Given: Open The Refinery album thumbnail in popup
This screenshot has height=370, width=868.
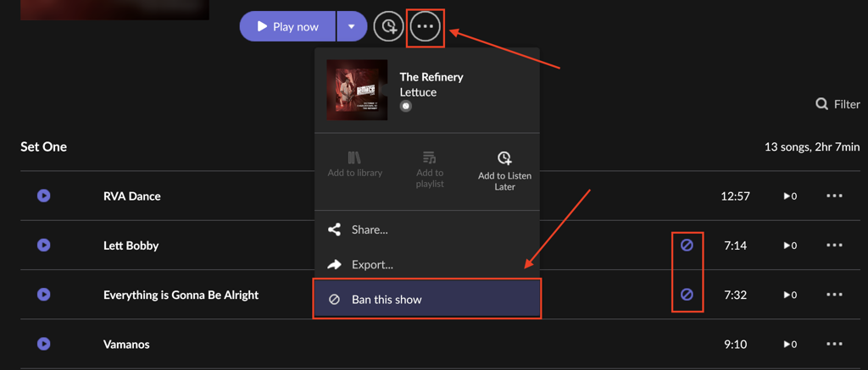Looking at the screenshot, I should pos(357,90).
